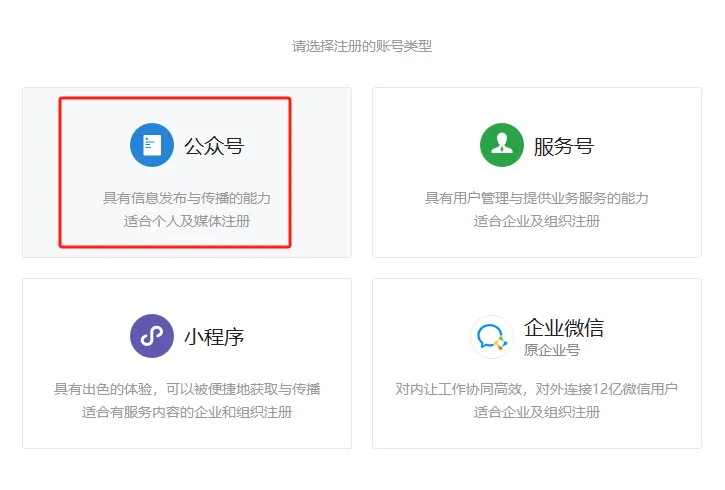Click the 原企业号 subtitle text
Viewport: 725px width, 490px height.
click(x=552, y=350)
